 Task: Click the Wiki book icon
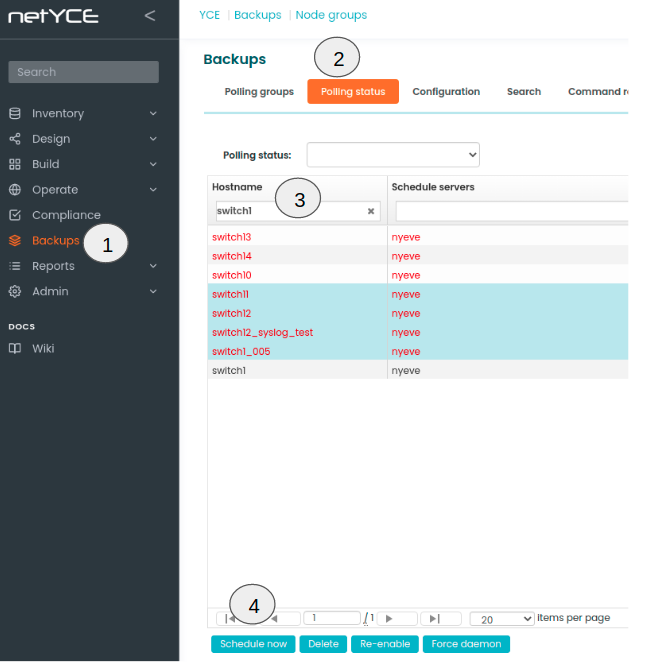[15, 348]
